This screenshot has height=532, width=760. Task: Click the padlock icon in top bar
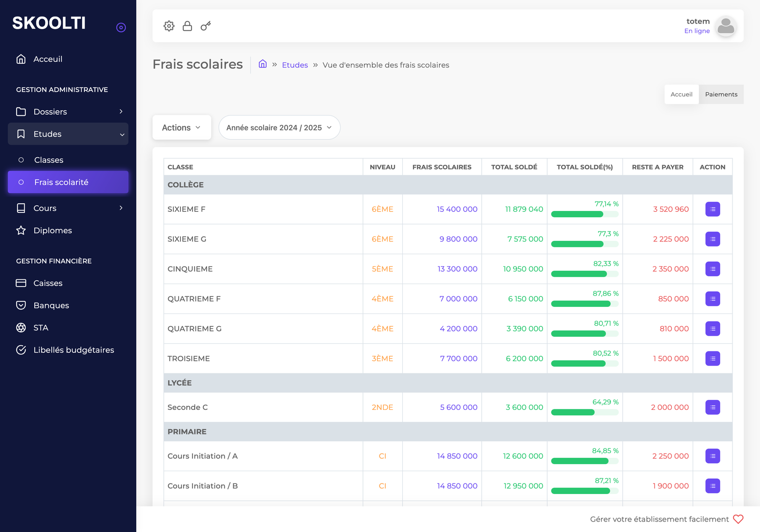187,26
